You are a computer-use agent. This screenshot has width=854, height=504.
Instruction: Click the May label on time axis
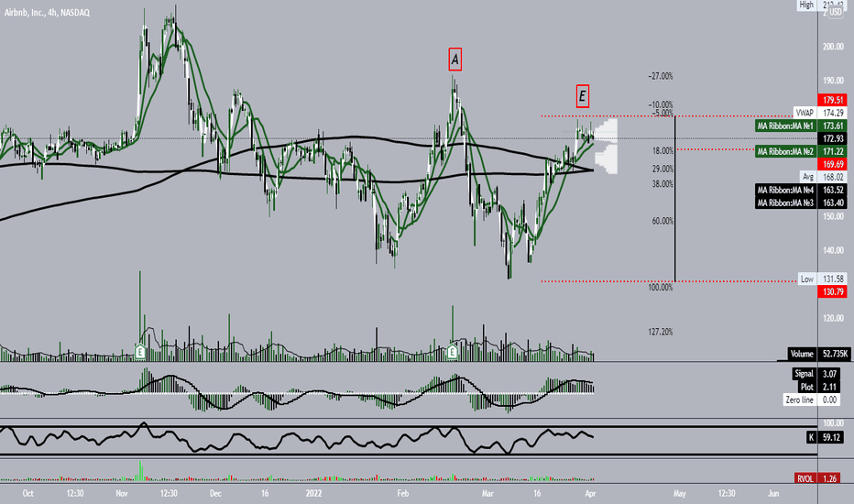(679, 494)
